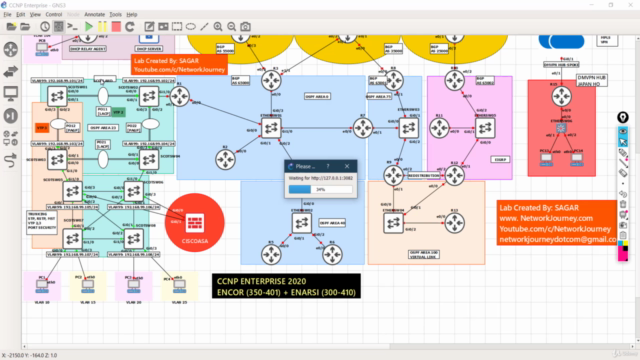Click the OSPF AREA 0 label
The width and height of the screenshot is (640, 360).
[317, 96]
